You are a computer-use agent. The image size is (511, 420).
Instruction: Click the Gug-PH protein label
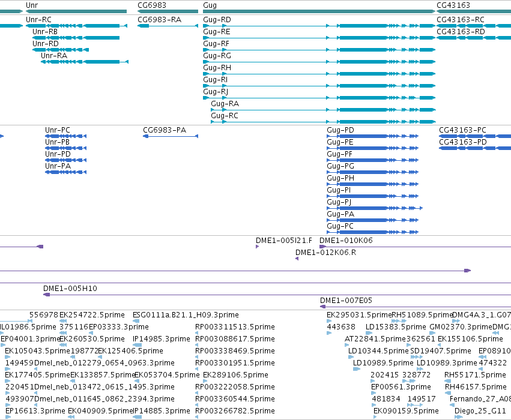[x=340, y=178]
